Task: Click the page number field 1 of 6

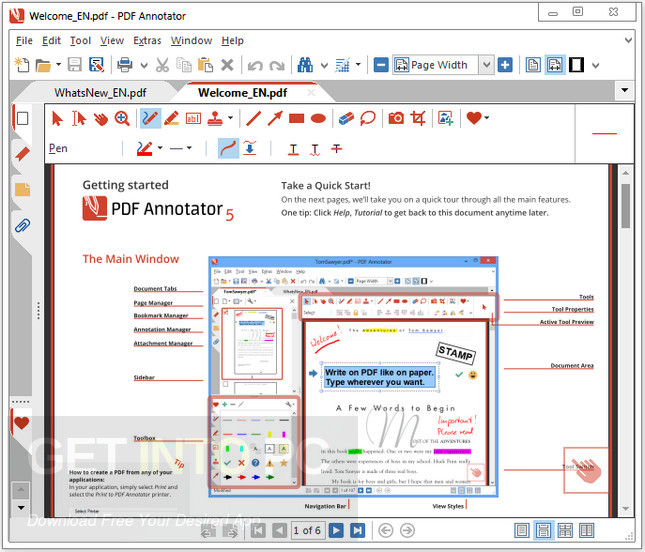Action: click(x=307, y=531)
